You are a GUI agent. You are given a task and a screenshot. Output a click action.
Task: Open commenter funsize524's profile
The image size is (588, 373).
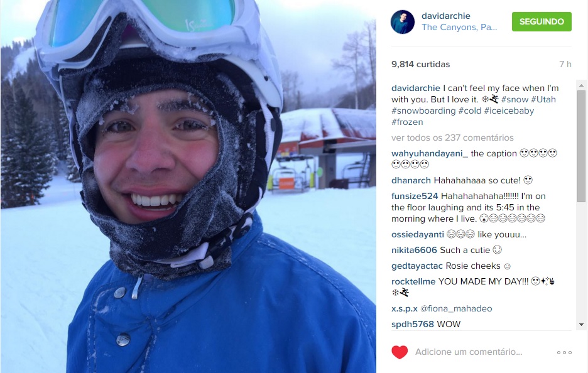(x=415, y=196)
